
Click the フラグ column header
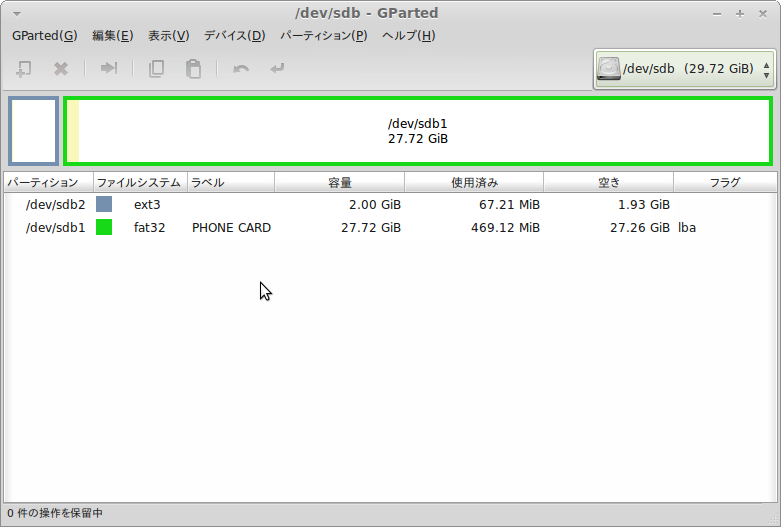pos(725,182)
